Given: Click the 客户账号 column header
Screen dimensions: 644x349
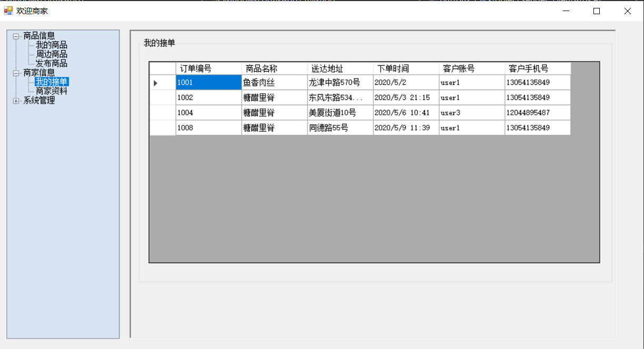Looking at the screenshot, I should pyautogui.click(x=472, y=68).
